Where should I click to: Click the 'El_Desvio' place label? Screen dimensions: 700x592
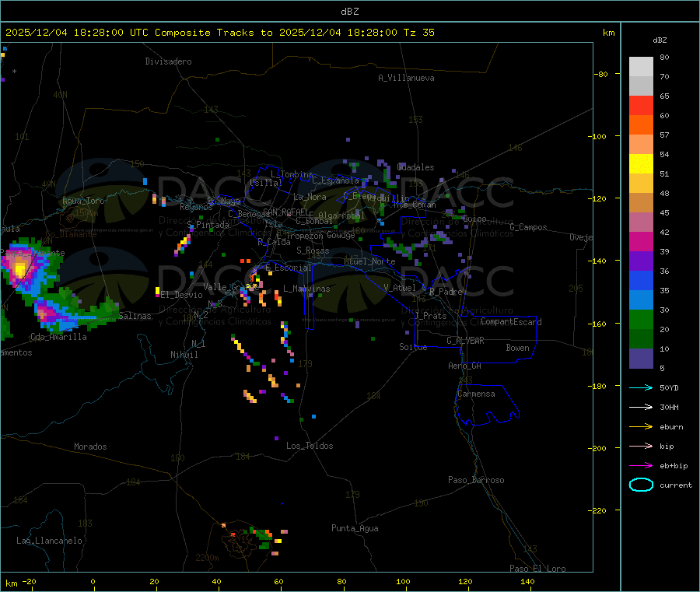(x=181, y=295)
